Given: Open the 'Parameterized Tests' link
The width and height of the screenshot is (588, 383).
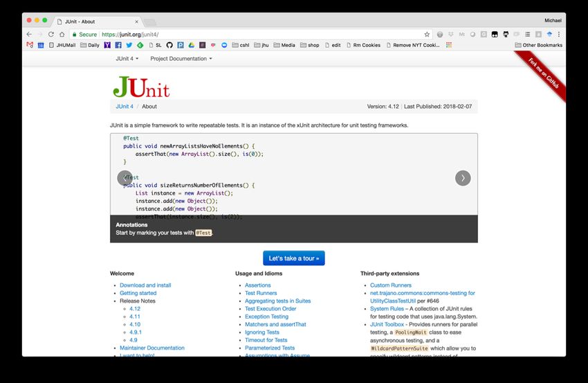Looking at the screenshot, I should (x=270, y=348).
